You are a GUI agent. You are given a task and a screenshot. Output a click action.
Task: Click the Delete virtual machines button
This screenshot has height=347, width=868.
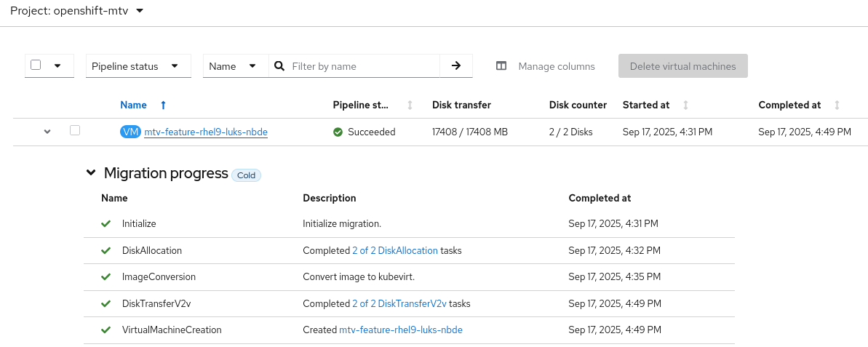click(682, 66)
